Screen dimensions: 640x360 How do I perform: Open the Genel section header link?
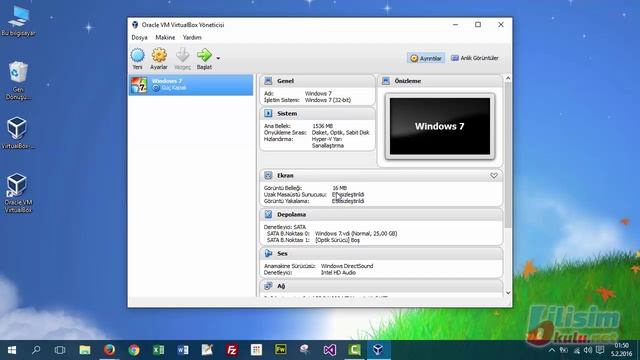(285, 81)
